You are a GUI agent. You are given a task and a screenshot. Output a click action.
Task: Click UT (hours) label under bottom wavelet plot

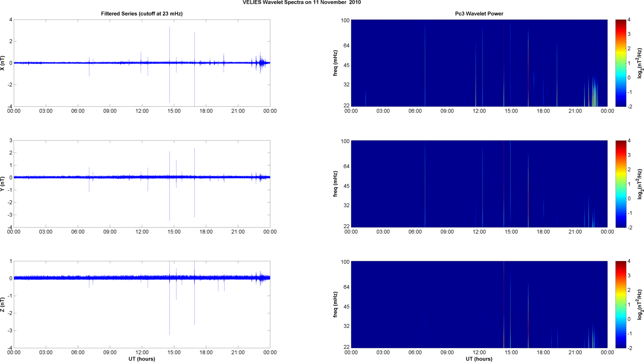point(479,359)
